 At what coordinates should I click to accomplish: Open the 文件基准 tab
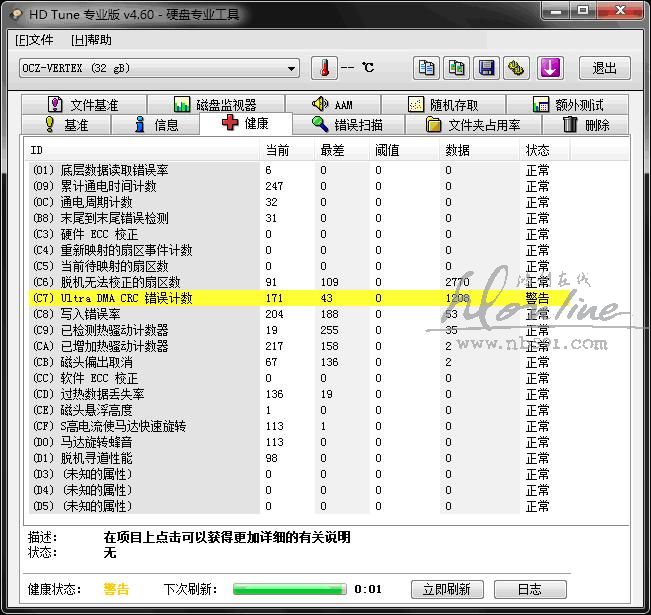(84, 104)
